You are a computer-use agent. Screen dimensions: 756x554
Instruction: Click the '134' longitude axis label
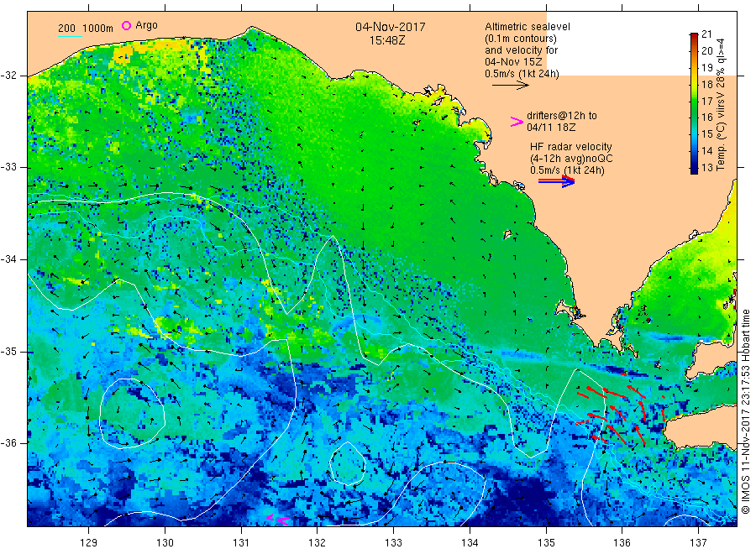470,543
